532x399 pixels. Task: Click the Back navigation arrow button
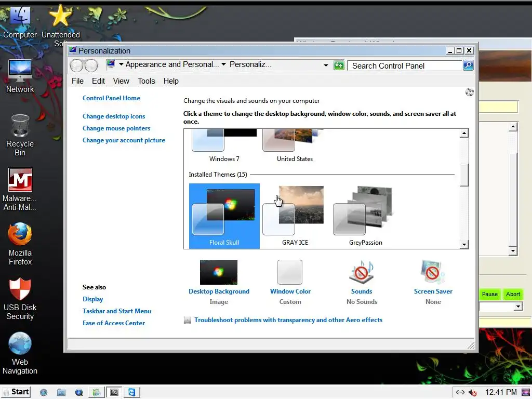(x=77, y=65)
